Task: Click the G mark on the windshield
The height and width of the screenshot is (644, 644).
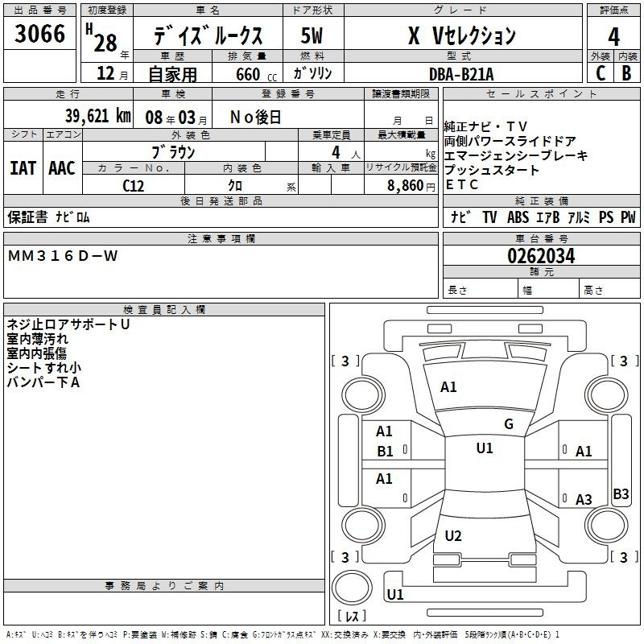Action: coord(508,424)
